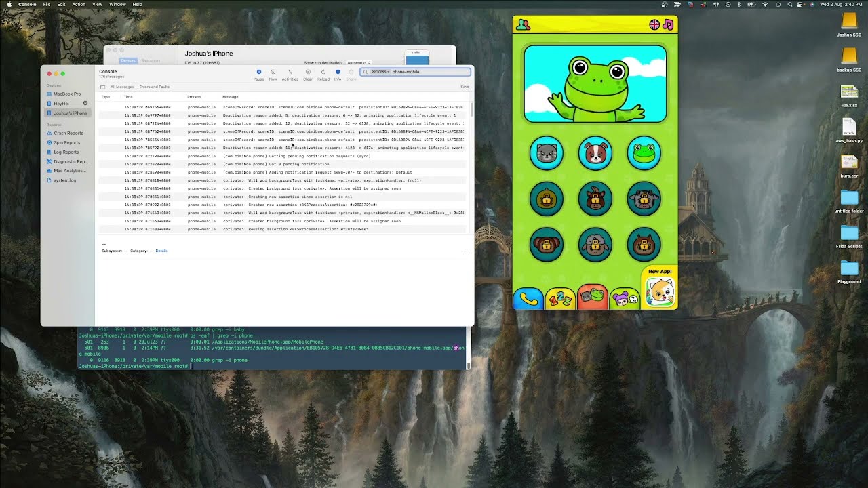The height and width of the screenshot is (488, 868).
Task: Tap the gray cat animal button
Action: pyautogui.click(x=547, y=152)
